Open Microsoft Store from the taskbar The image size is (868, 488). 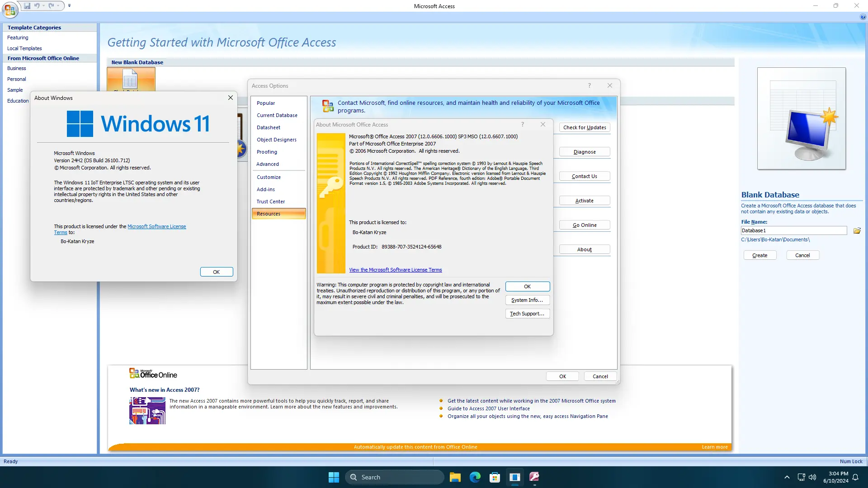point(495,477)
